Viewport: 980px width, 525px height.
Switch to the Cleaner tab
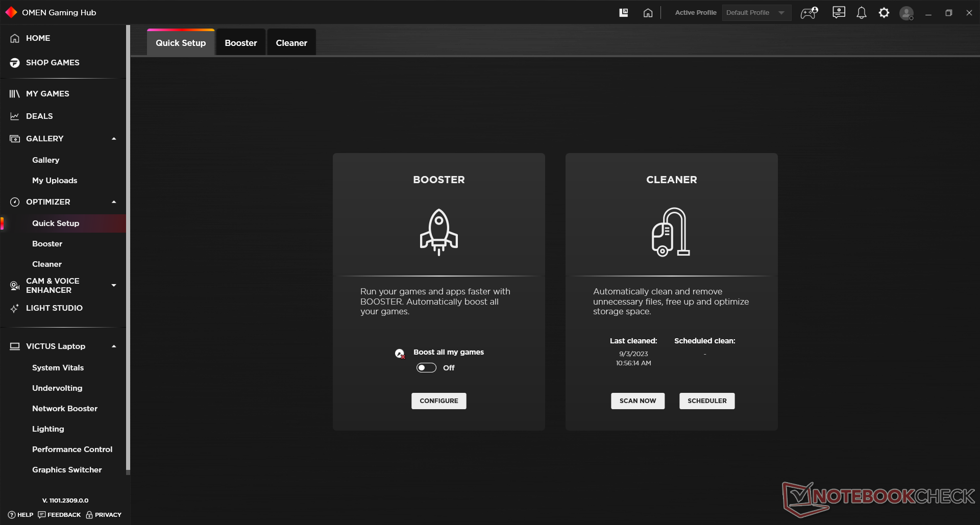coord(291,43)
